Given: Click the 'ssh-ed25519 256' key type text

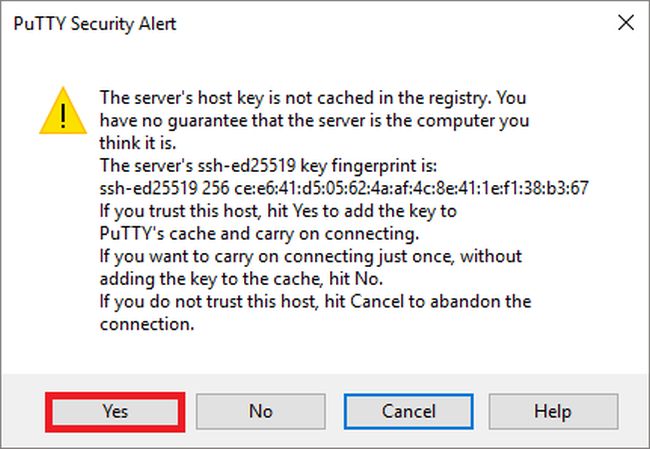Looking at the screenshot, I should point(156,189).
